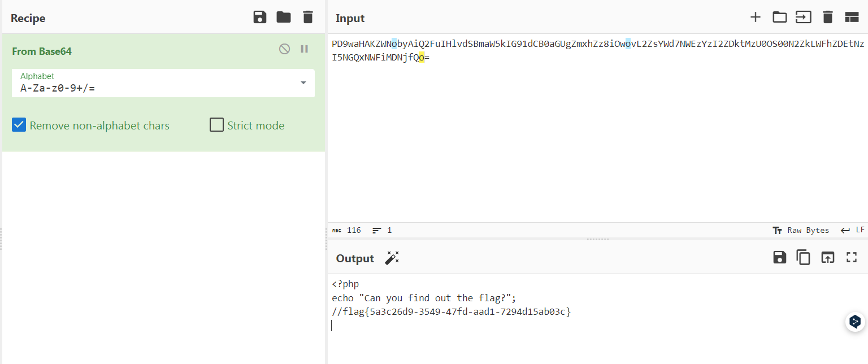Replace input with output
Image resolution: width=868 pixels, height=364 pixels.
click(x=827, y=258)
